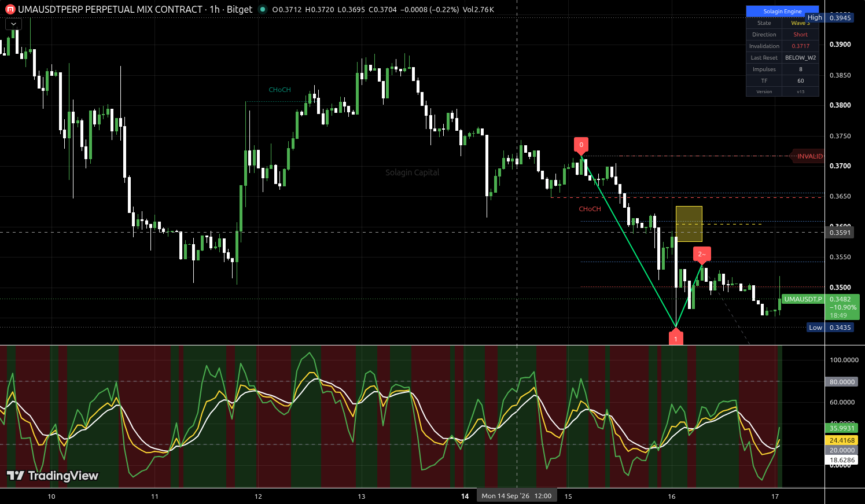The height and width of the screenshot is (504, 865).
Task: Click the TradingView logo
Action: tap(53, 476)
